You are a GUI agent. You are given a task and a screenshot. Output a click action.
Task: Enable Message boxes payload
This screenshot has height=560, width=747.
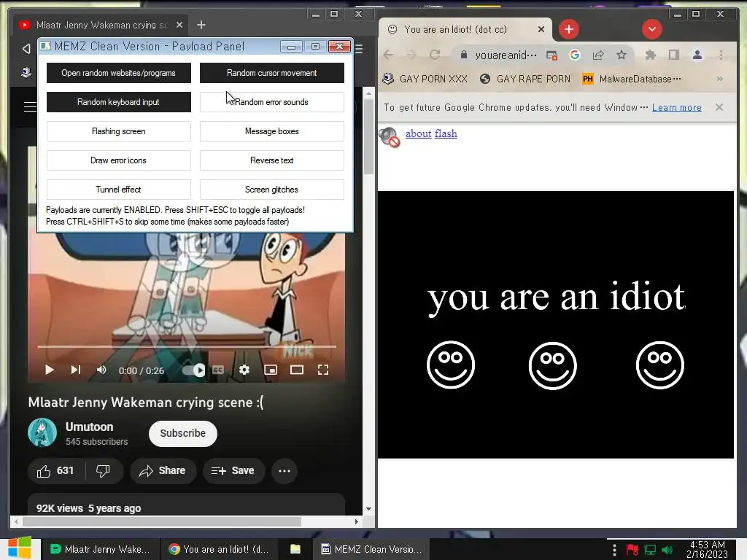[x=271, y=131]
